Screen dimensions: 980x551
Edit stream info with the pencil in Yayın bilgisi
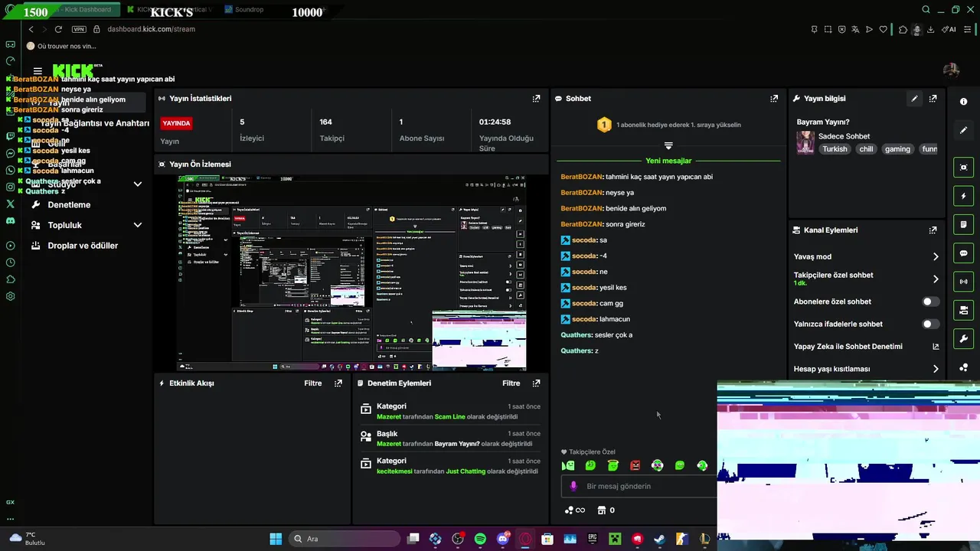click(914, 99)
